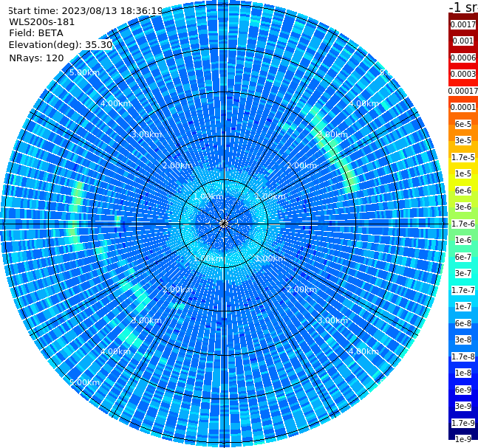Screen dimensions: 478x448
Task: Select the 0.001 colorbar tick label
Action: [x=463, y=41]
